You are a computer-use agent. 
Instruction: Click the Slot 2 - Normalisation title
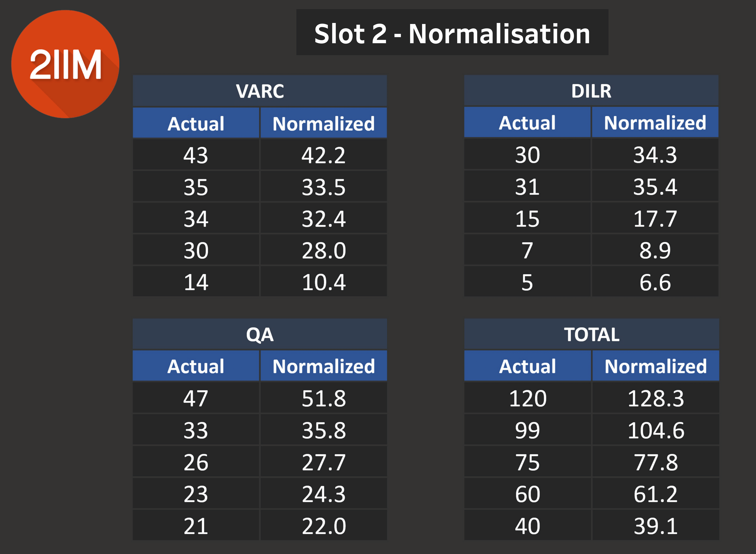pyautogui.click(x=452, y=33)
